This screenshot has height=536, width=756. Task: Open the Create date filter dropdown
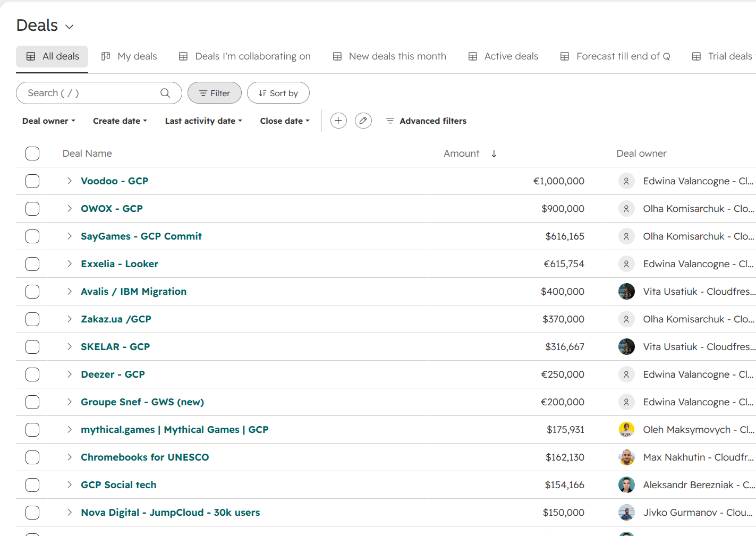(120, 121)
